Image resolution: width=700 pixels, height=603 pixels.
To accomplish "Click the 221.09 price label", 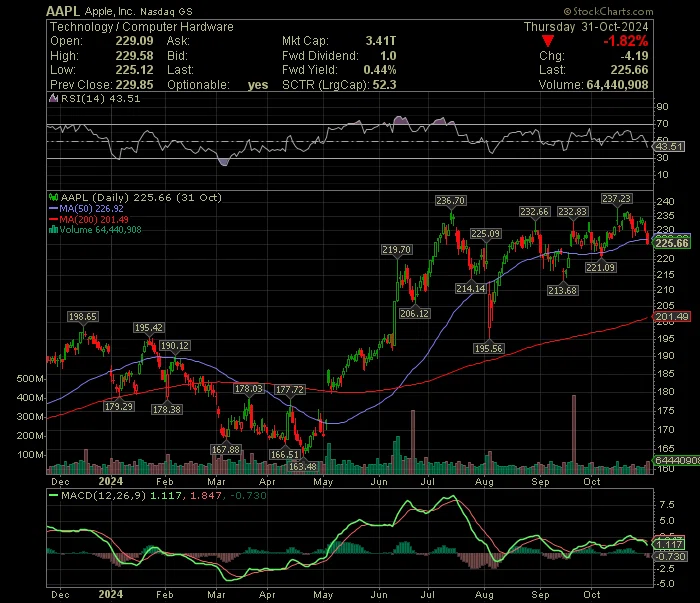I will (600, 267).
